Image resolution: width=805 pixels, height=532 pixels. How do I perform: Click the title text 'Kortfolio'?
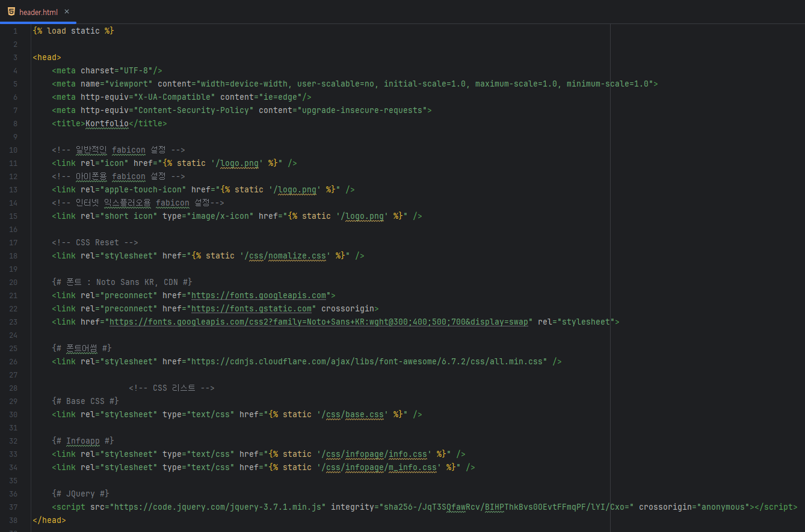107,123
